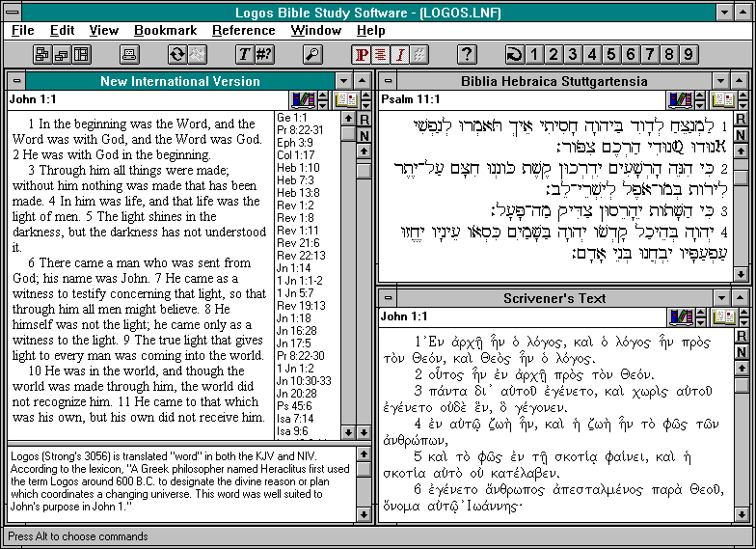This screenshot has width=756, height=549.
Task: Click the open book icon in Biblia Hebraica window
Action: coord(723,100)
